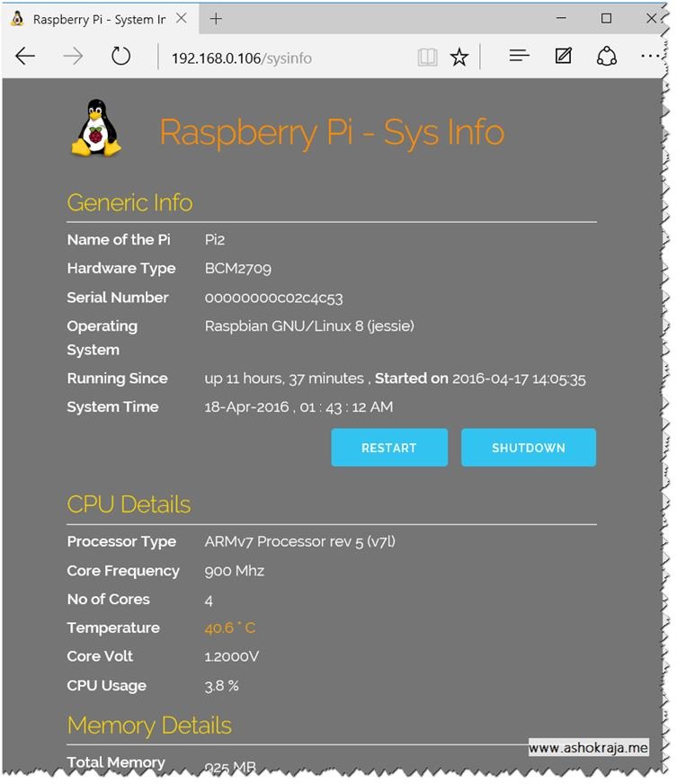
Task: Click the Pi name value Pi2
Action: [x=215, y=239]
